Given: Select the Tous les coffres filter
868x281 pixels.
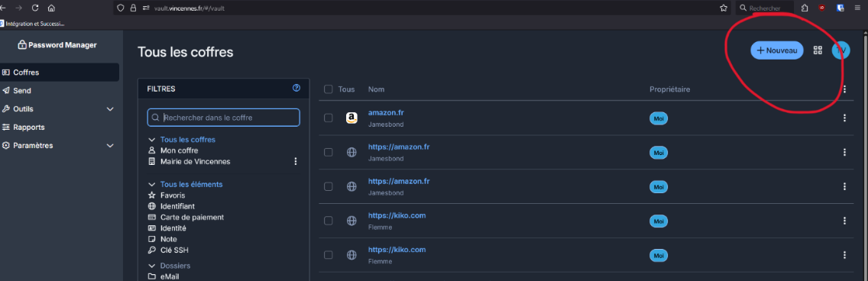Looking at the screenshot, I should (x=188, y=140).
